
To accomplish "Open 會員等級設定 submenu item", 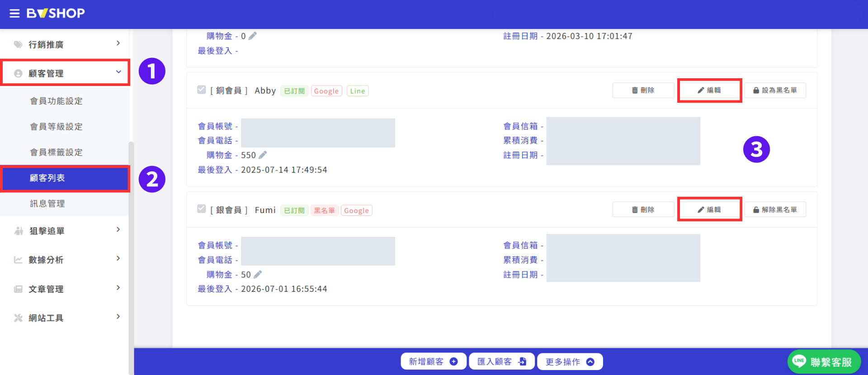I will [65, 127].
